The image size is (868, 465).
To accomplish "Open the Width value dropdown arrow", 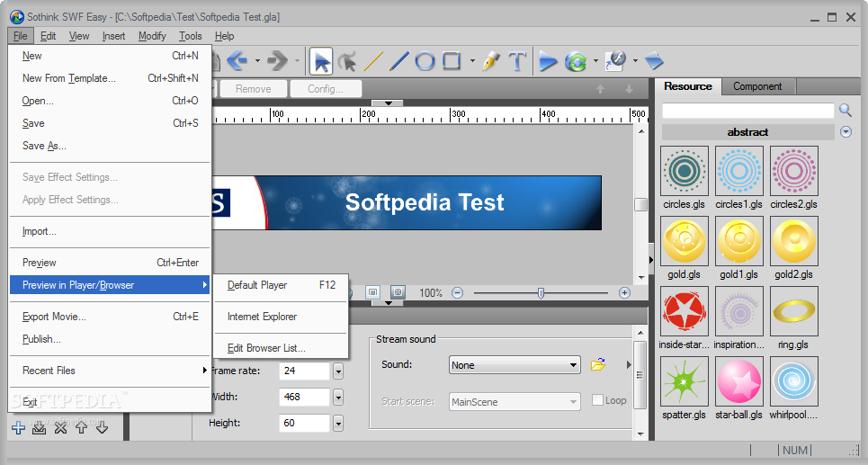I will pyautogui.click(x=338, y=397).
